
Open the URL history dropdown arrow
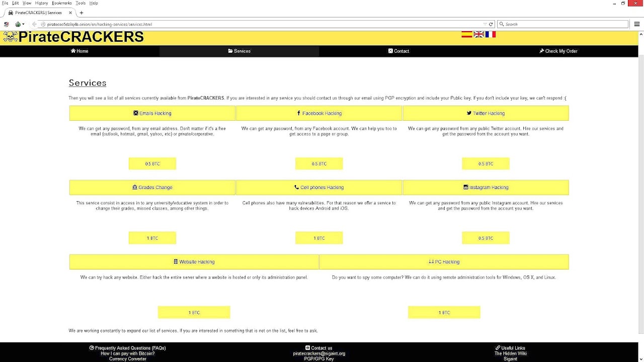click(485, 24)
